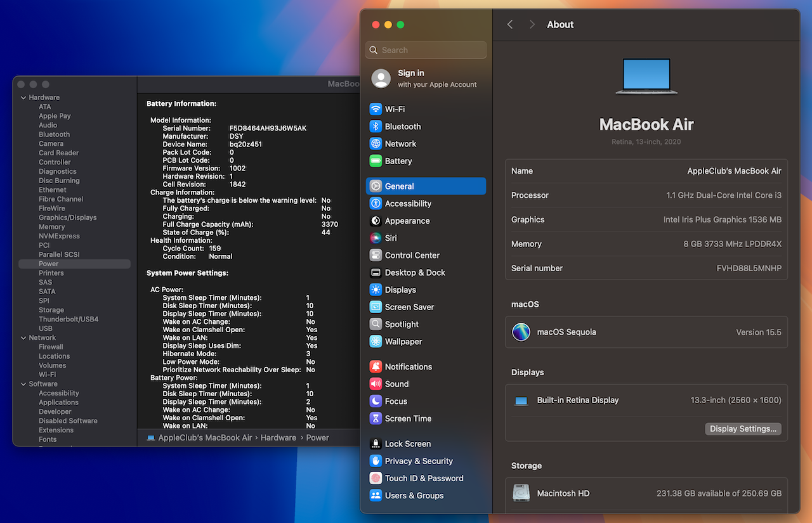Select Apple Pay in System Information
The width and height of the screenshot is (812, 523).
coord(55,116)
